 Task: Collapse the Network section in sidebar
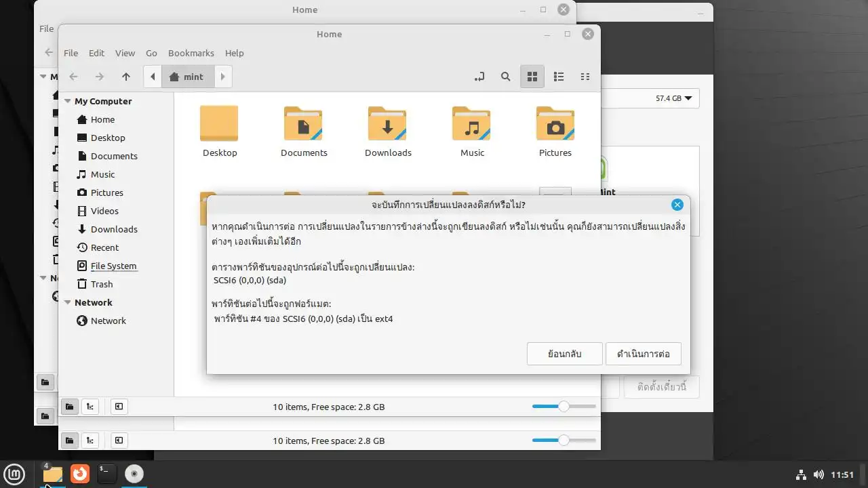68,302
